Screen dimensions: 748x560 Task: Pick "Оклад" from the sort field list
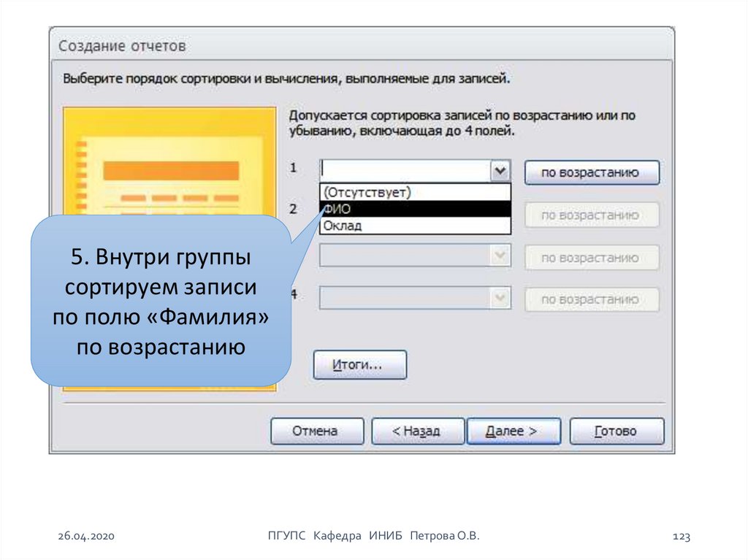(415, 226)
